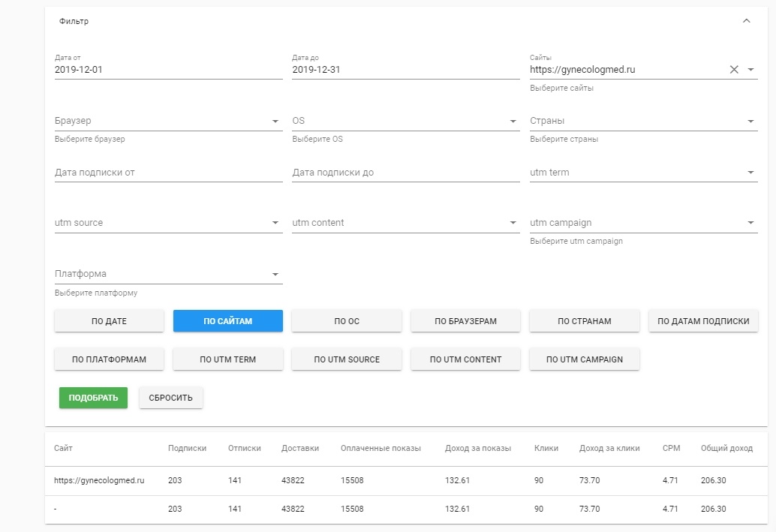Reset filters with СБРОСИТЬ button
776x532 pixels.
[170, 398]
